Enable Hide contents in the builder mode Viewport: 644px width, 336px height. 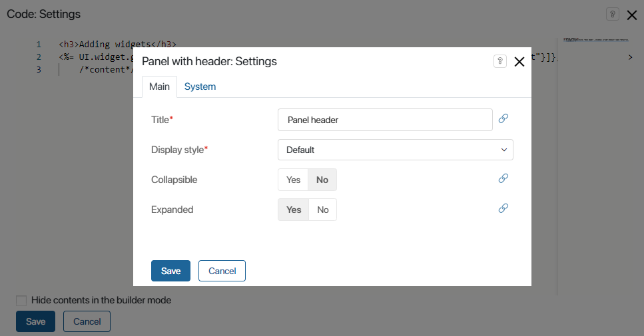click(x=21, y=301)
